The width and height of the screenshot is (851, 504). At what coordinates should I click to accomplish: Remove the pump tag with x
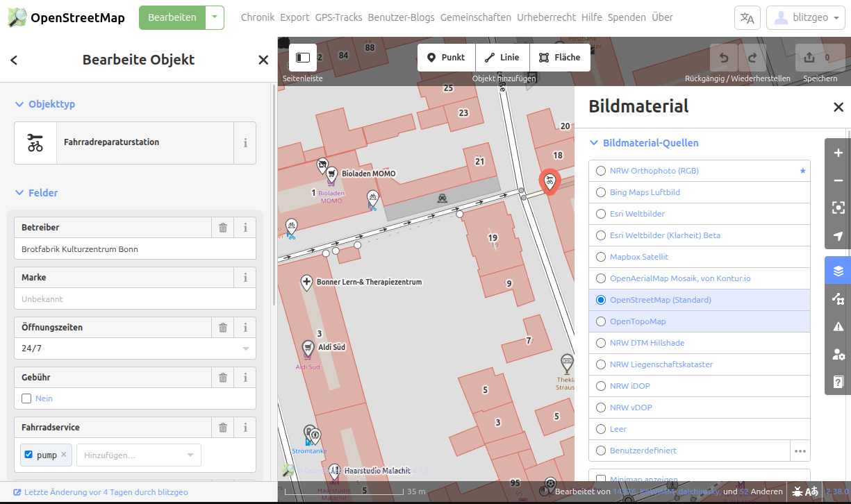[64, 455]
